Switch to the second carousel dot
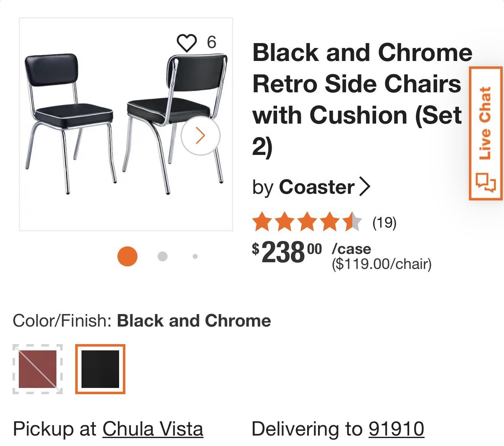504x446 pixels. point(163,256)
